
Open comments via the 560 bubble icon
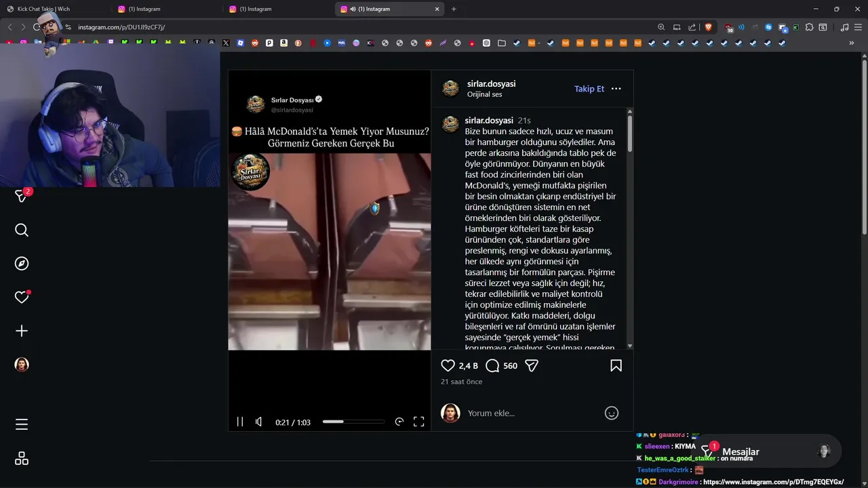tap(492, 365)
